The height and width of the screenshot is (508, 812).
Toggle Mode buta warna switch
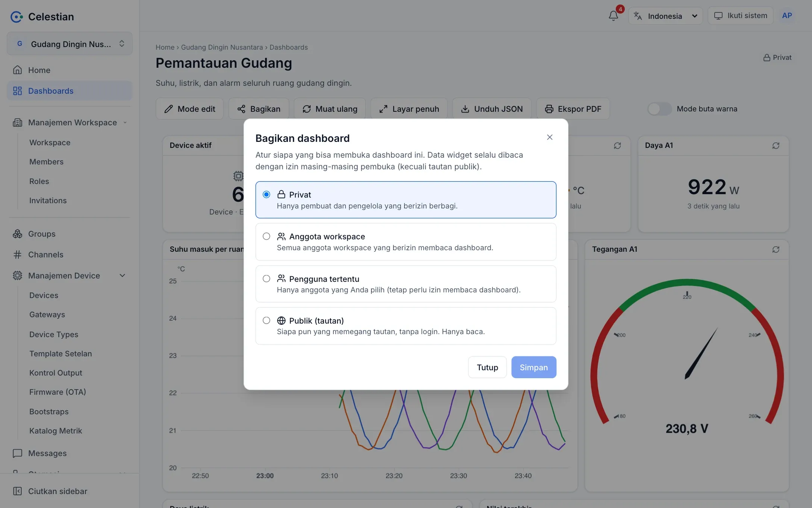pyautogui.click(x=659, y=109)
